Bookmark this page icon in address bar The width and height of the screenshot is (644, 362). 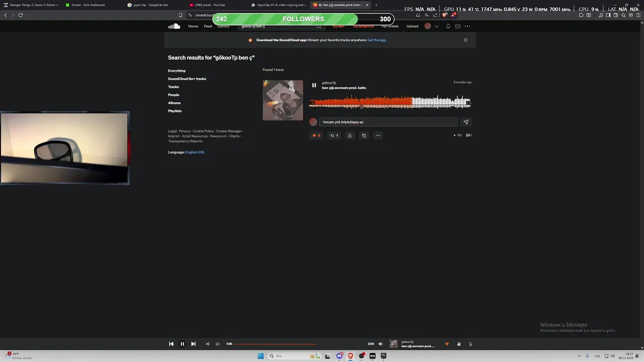pos(180,15)
